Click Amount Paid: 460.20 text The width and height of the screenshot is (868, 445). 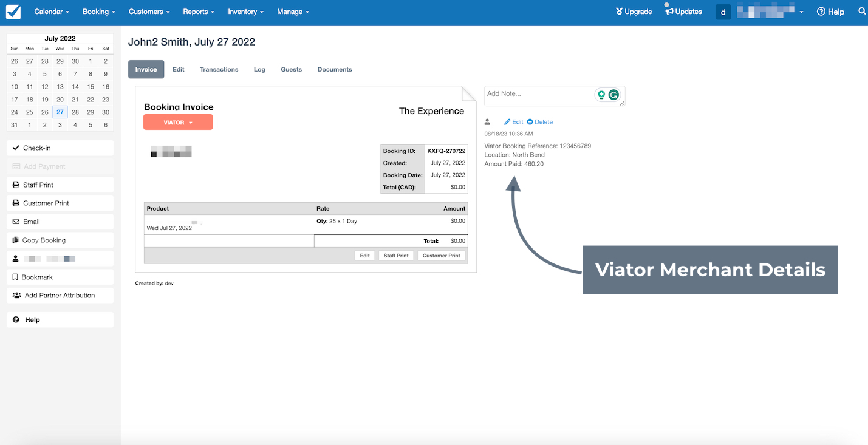point(514,164)
